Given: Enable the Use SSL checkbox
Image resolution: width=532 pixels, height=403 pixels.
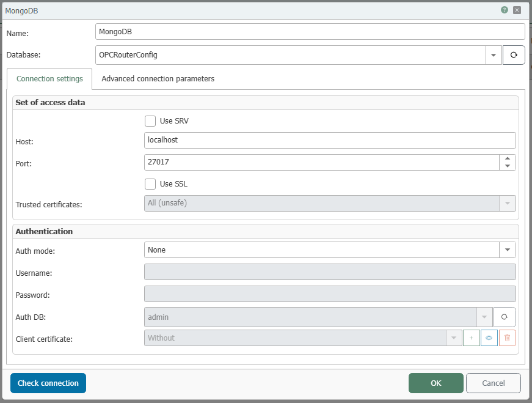Looking at the screenshot, I should click(150, 184).
